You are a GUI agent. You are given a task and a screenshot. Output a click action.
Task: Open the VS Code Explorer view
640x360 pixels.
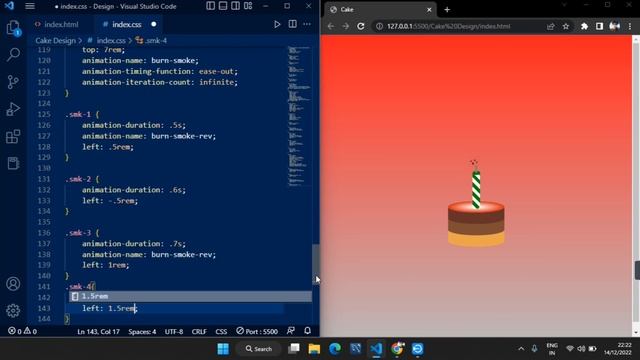point(13,28)
